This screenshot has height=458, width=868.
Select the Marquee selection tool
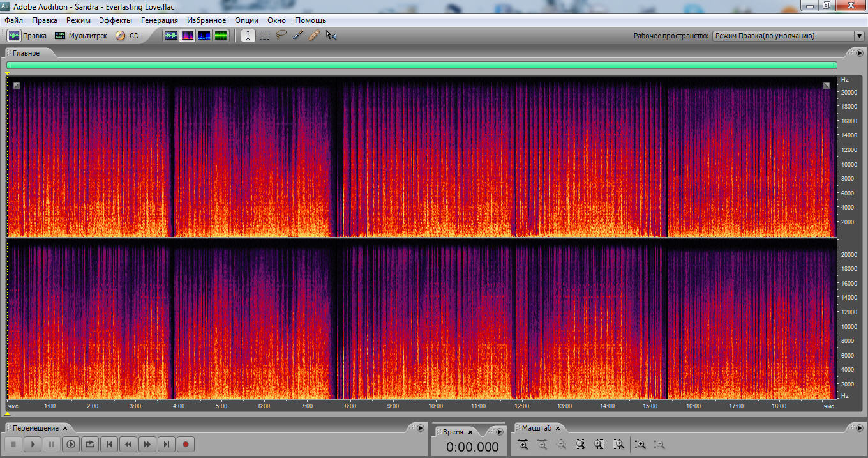(264, 36)
